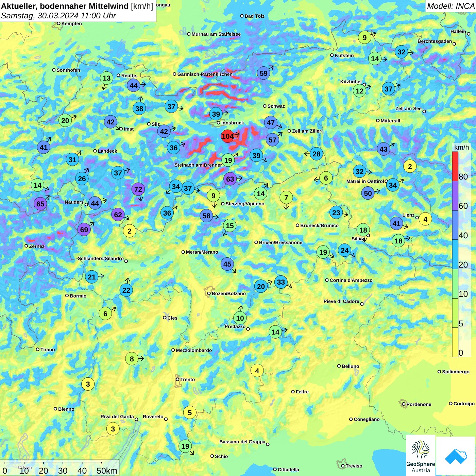The height and width of the screenshot is (476, 476).
Task: Select the purple 72 km/h station marker
Action: (x=138, y=189)
